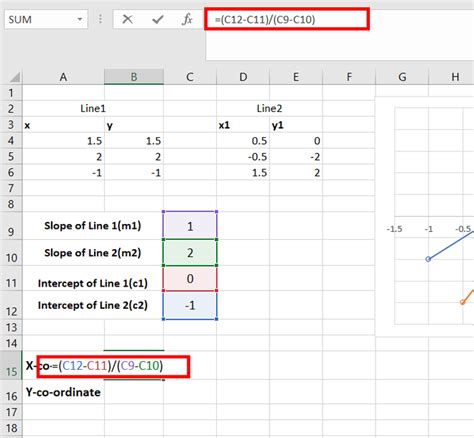Cancel the formula entry with the X icon

(127, 19)
